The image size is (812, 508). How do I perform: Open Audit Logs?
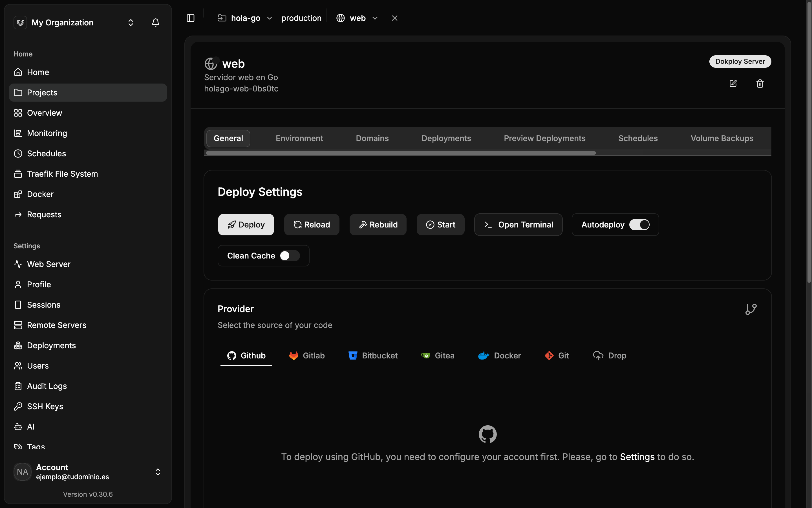click(x=88, y=386)
